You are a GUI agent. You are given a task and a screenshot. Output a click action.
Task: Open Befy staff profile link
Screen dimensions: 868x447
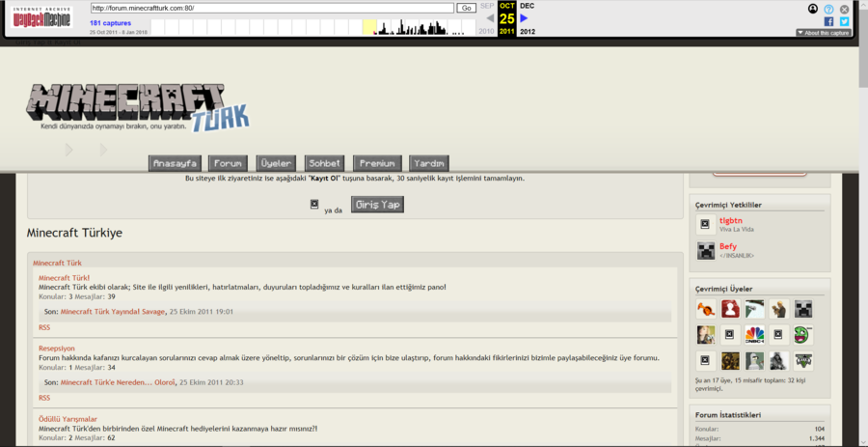click(x=728, y=246)
